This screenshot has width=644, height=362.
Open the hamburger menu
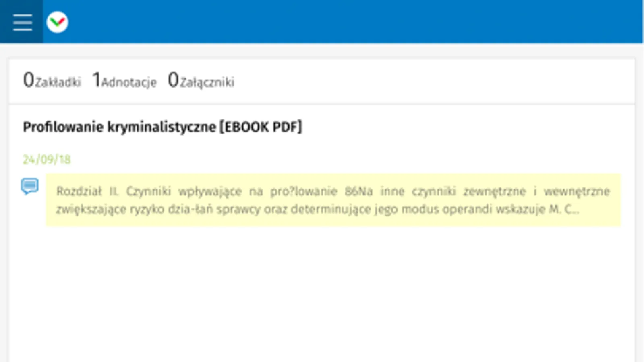tap(22, 22)
